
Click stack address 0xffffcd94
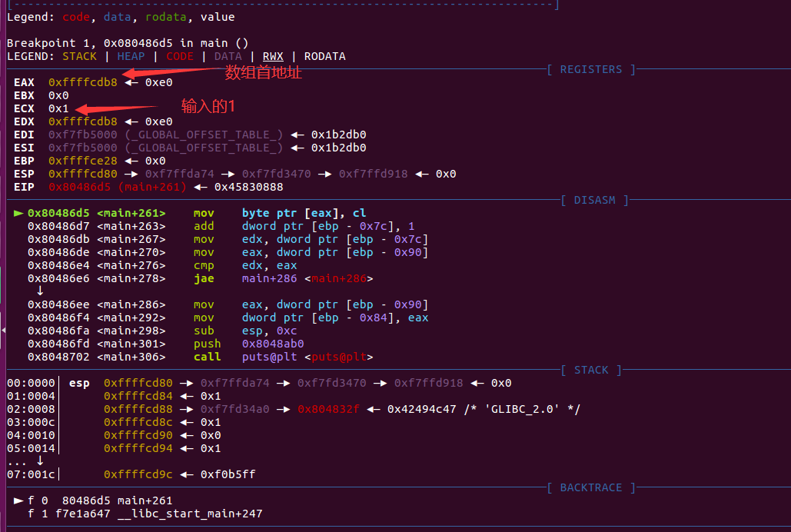[138, 449]
